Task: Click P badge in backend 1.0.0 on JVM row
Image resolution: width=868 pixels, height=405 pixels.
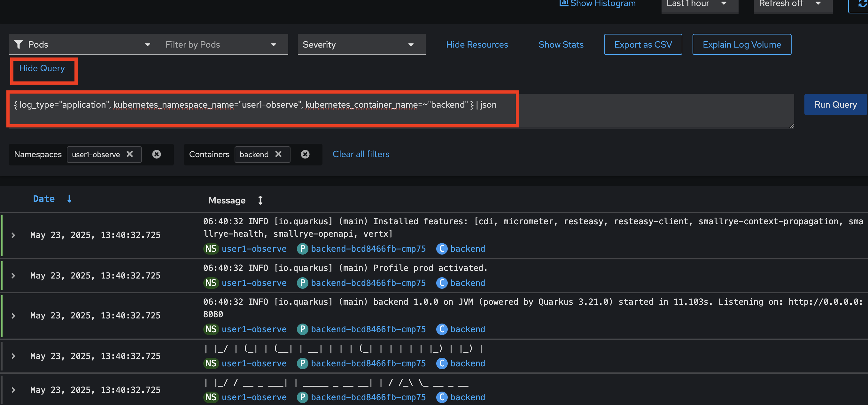Action: click(302, 329)
